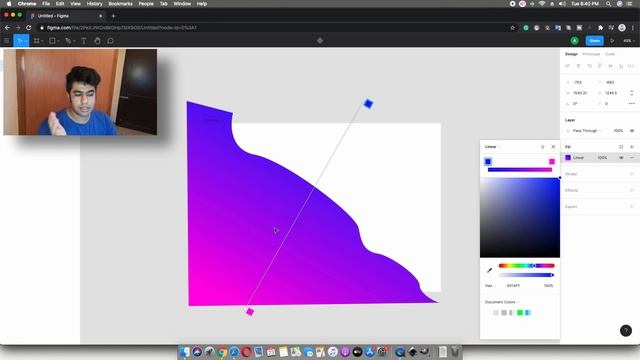Click the align top icon
The width and height of the screenshot is (640, 360).
600,66
